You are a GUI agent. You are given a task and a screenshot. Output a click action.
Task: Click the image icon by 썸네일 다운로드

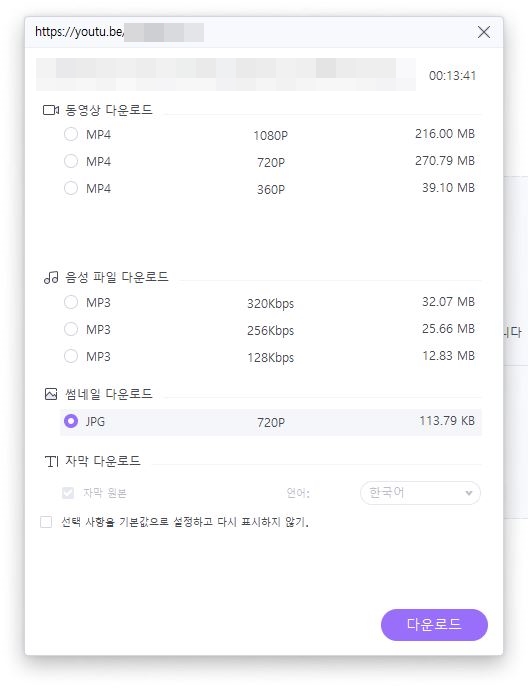point(51,394)
